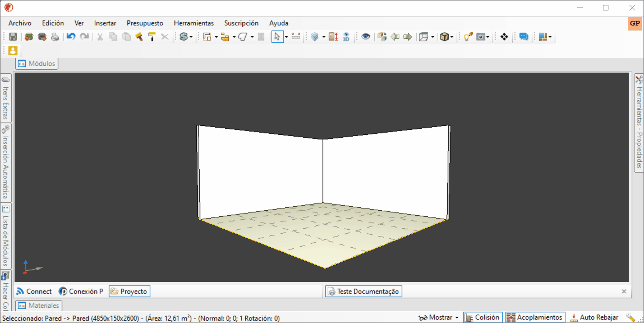The image size is (644, 323).
Task: Toggle the eye visibility icon
Action: point(366,37)
